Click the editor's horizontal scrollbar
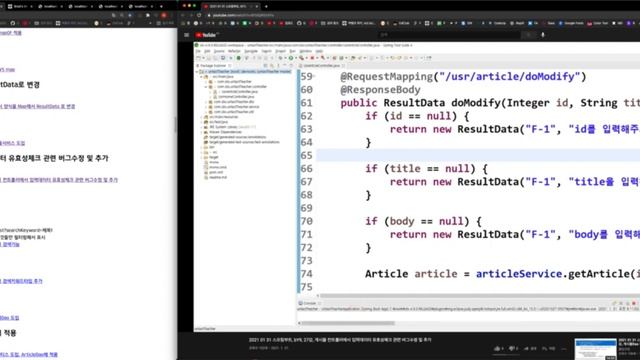640x360 pixels. [x=480, y=296]
